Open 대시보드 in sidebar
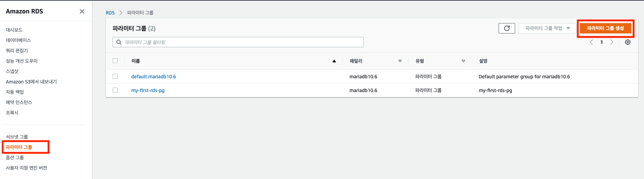 [x=14, y=30]
